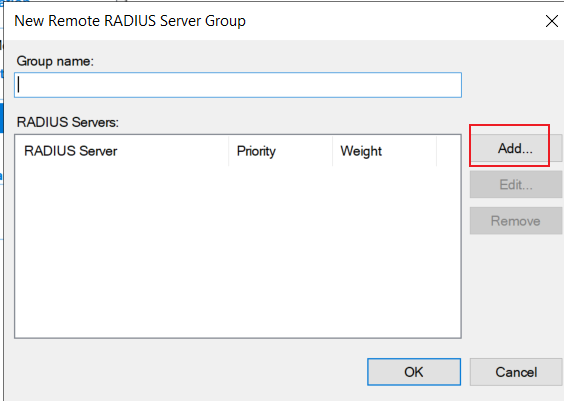Sort by the Weight column header
The height and width of the screenshot is (401, 564).
point(385,151)
